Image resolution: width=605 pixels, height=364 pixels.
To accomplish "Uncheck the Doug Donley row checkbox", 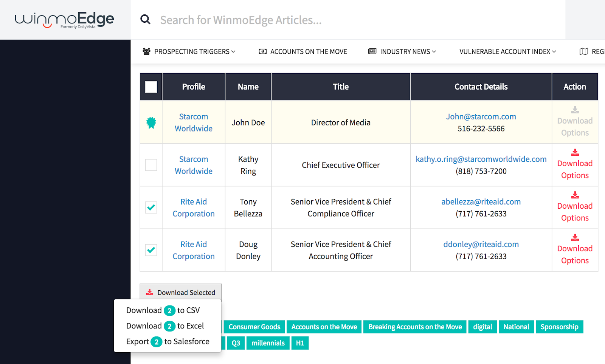I will pos(151,250).
